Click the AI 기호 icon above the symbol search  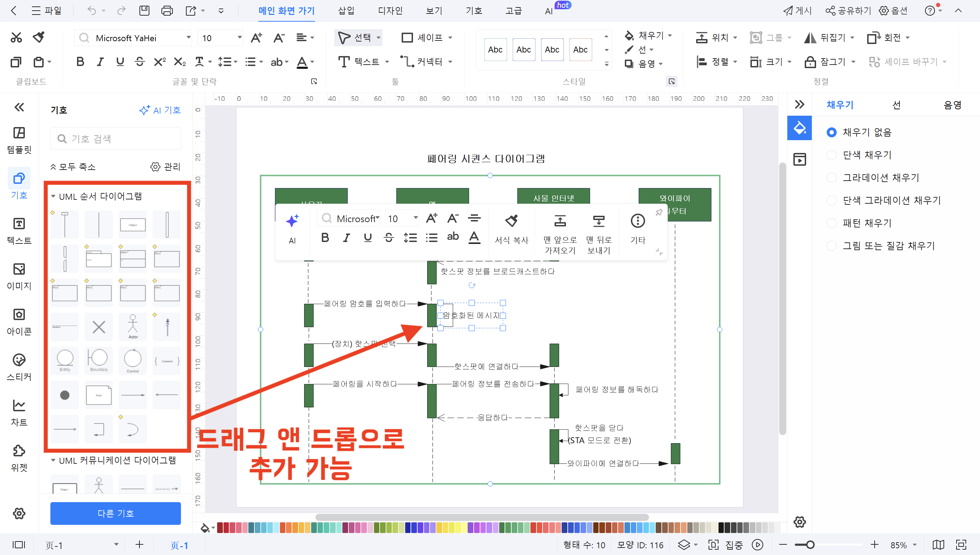(x=160, y=110)
